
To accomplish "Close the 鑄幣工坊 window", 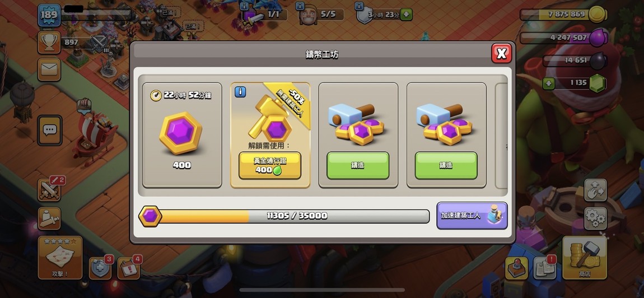I will click(502, 53).
